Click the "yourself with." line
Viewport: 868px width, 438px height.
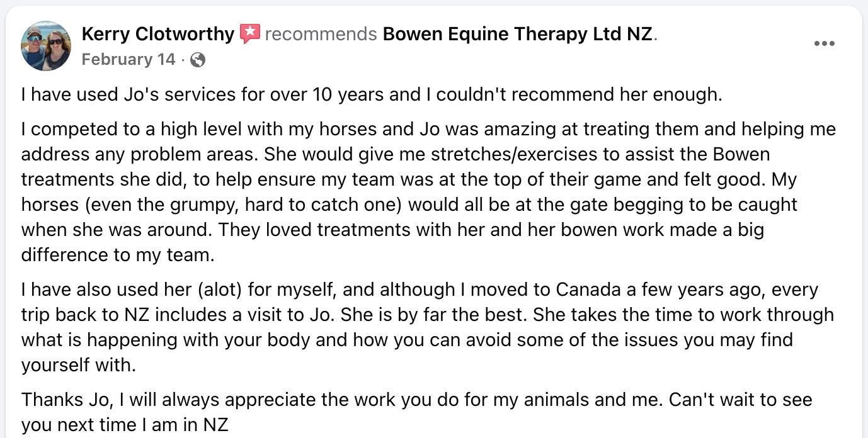tap(78, 365)
